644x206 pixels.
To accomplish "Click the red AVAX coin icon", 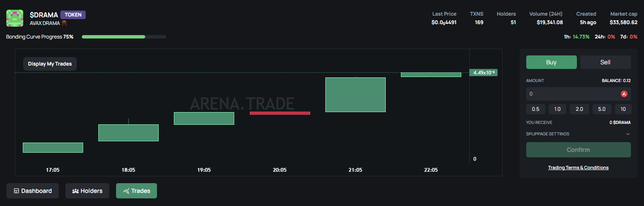I will tap(624, 94).
